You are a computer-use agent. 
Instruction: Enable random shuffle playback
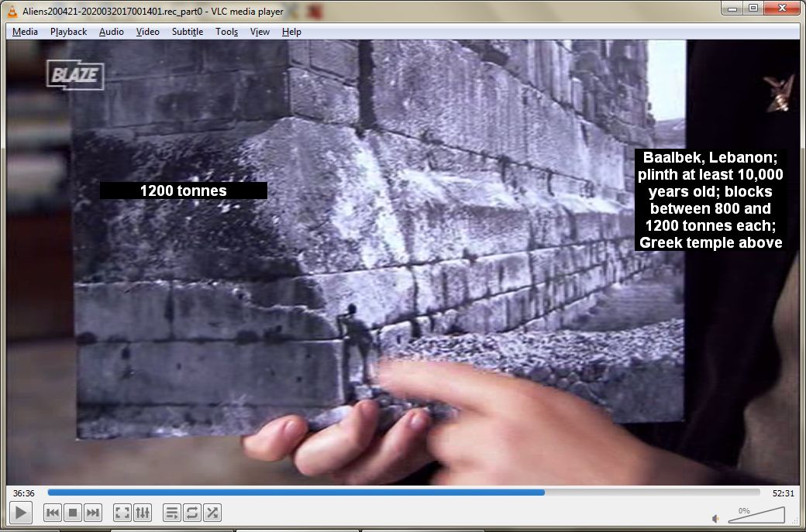click(212, 513)
